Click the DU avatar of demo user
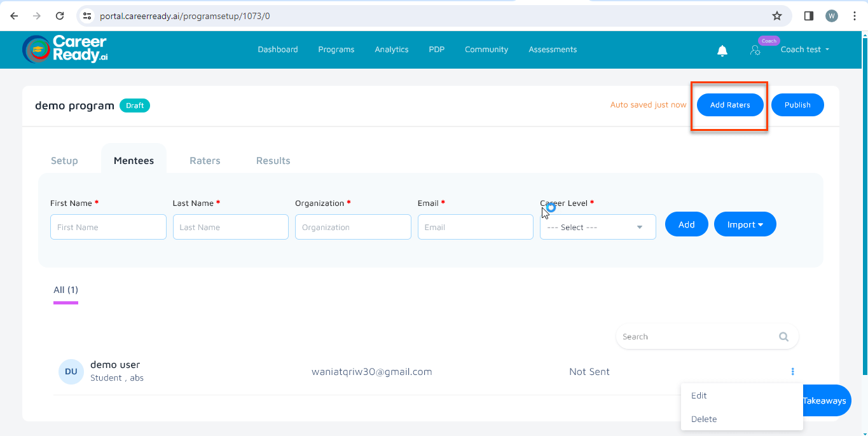 [71, 372]
